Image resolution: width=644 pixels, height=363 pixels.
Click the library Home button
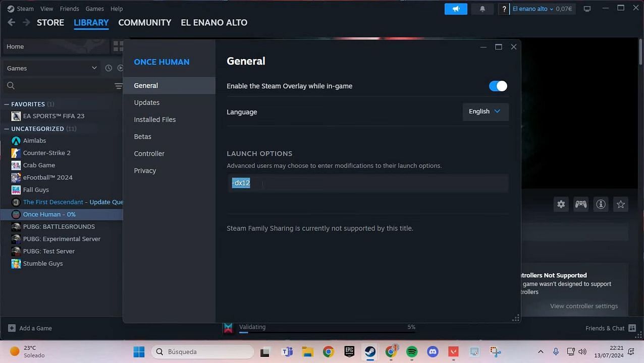coord(55,46)
